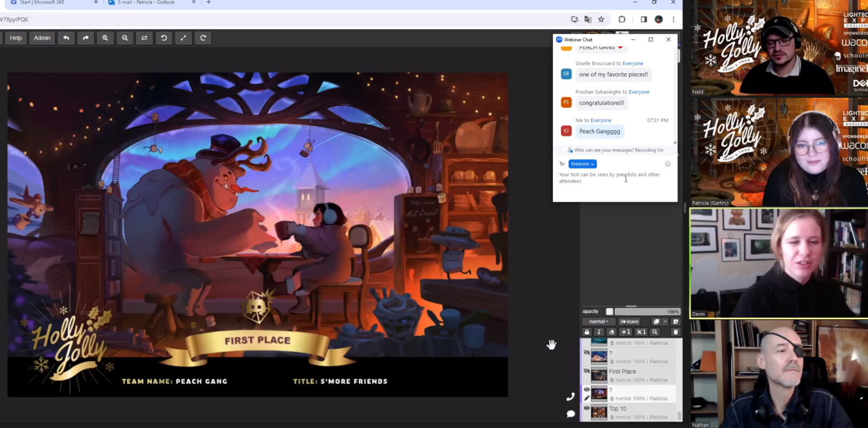Open the 'normal' blend mode dropdown
Image resolution: width=868 pixels, height=428 pixels.
click(598, 322)
